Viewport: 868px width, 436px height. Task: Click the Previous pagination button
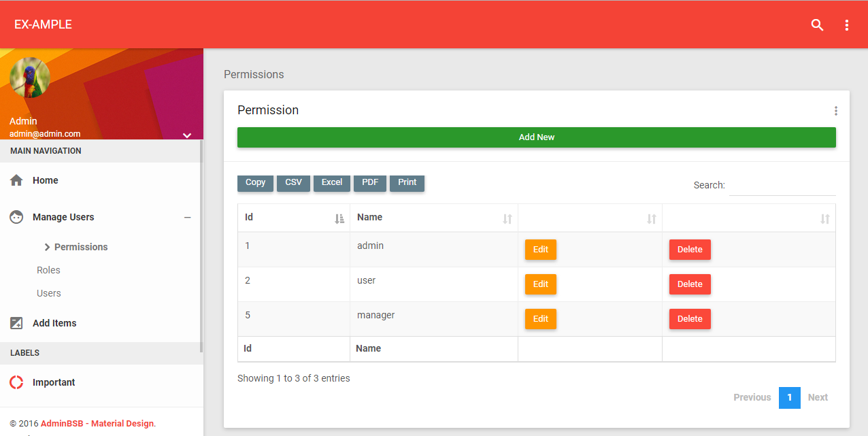coord(752,398)
